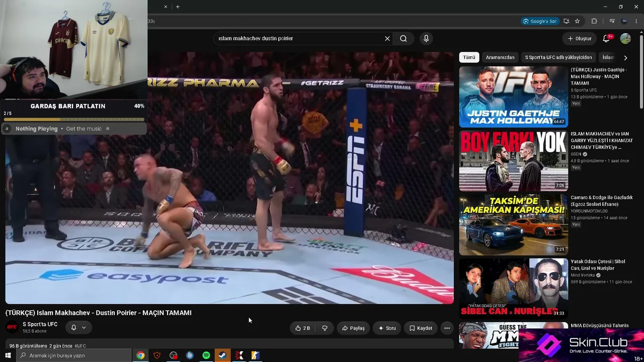Open Chrome media controls icon
The width and height of the screenshot is (644, 362).
[612, 21]
